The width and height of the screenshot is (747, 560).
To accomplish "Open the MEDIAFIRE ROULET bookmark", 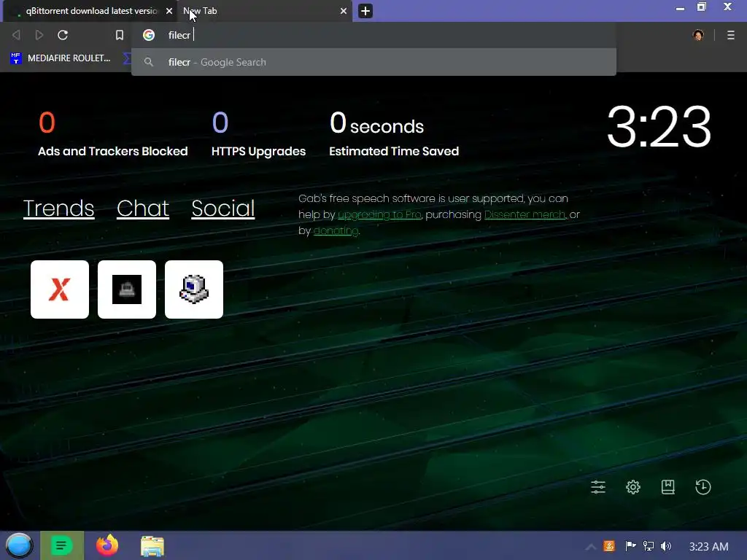I will pyautogui.click(x=61, y=58).
